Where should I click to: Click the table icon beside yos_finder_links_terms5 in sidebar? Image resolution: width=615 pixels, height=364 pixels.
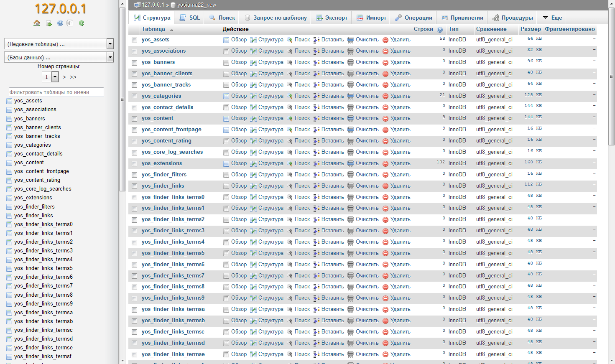pyautogui.click(x=10, y=268)
